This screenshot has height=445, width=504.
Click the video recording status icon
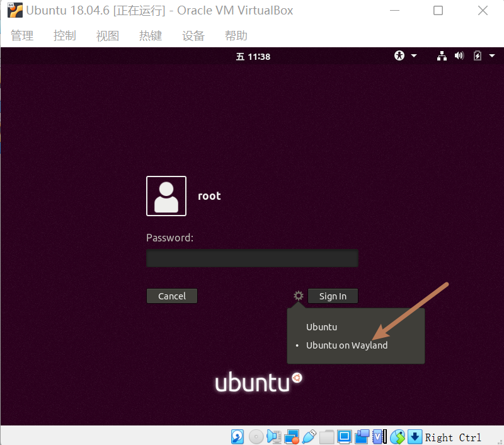point(362,437)
